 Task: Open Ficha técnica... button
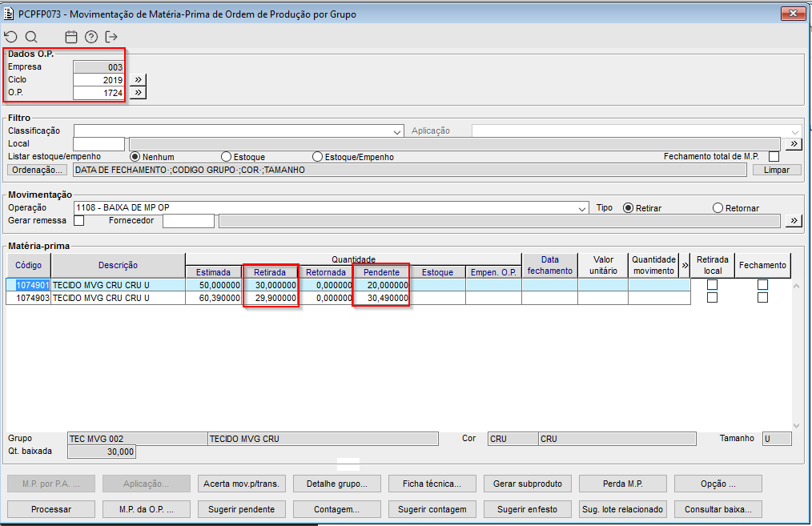(432, 484)
